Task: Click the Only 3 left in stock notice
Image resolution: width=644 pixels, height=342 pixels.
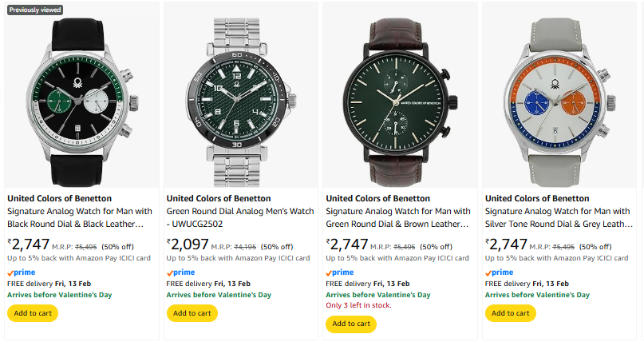Action: coord(358,305)
